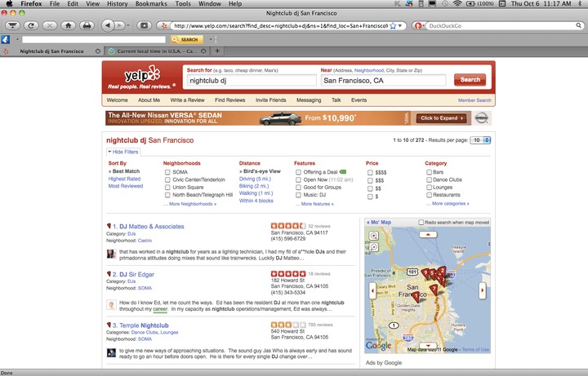Check the $$$$ price filter
Viewport: 588px width, 376px height.
pyautogui.click(x=370, y=173)
